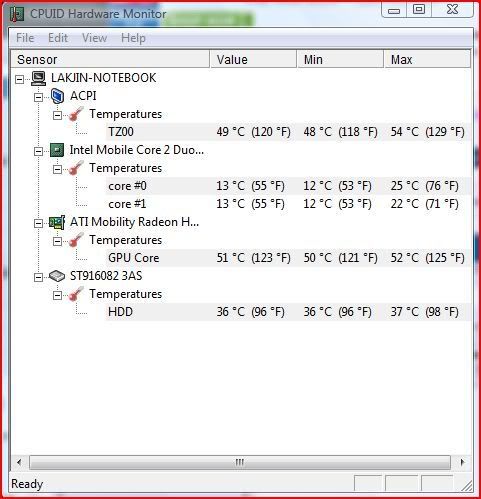Collapse the ATI Mobility Radeon node
The width and height of the screenshot is (481, 499).
click(39, 223)
